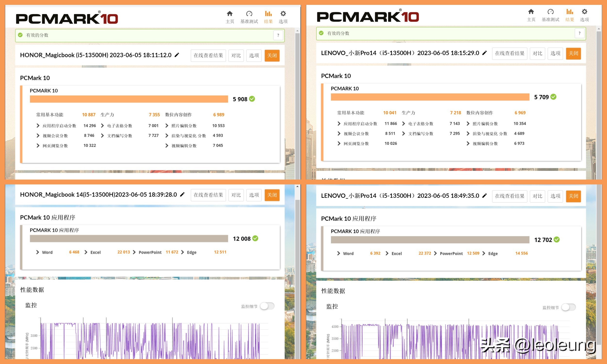Viewport: 607px width, 364px height.
Task: Click the orange 关闭 button for the LENOVO 18:15:29 result
Action: tap(573, 53)
